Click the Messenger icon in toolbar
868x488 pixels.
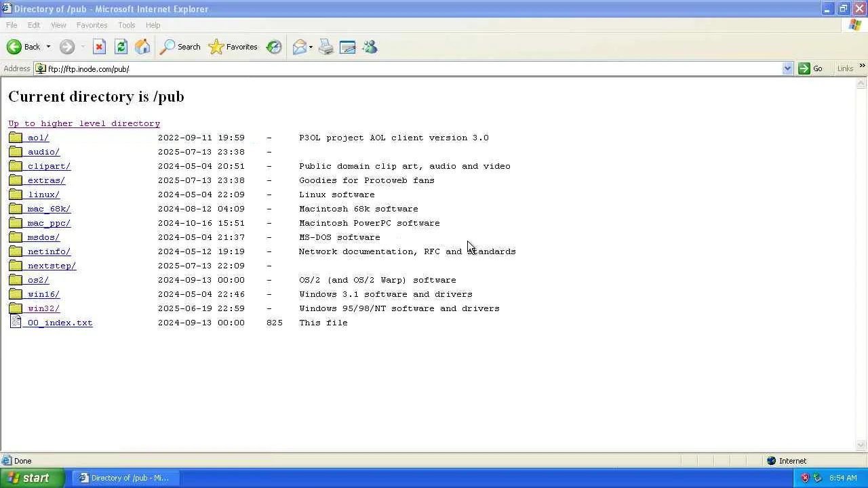coord(370,47)
